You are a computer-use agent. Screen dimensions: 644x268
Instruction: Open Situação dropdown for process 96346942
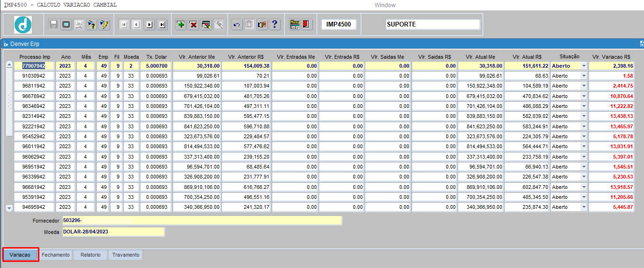tap(584, 106)
